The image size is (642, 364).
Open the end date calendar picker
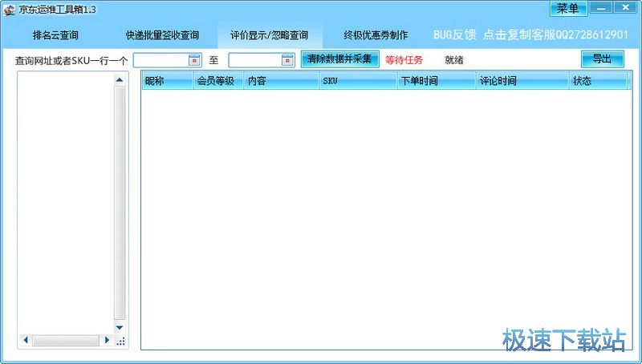pos(287,60)
